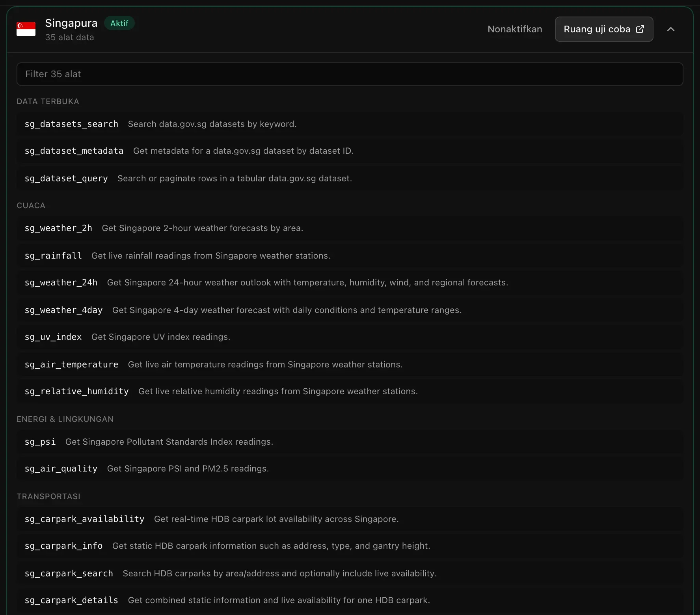Click the CUACA section heading
The image size is (700, 615).
[x=31, y=205]
